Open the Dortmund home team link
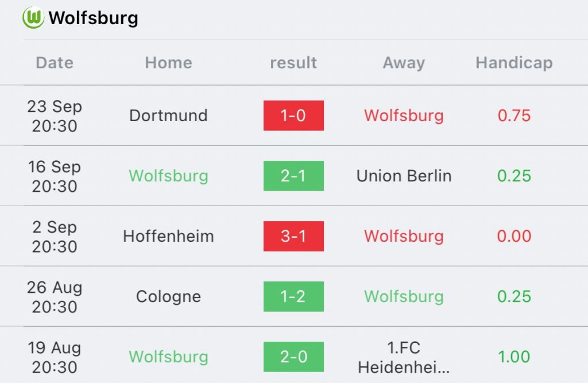 (168, 115)
